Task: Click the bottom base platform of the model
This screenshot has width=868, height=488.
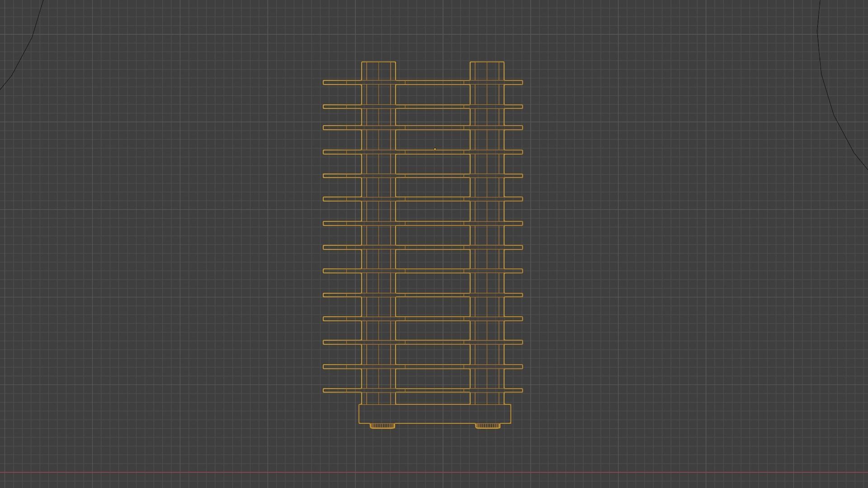Action: click(434, 413)
